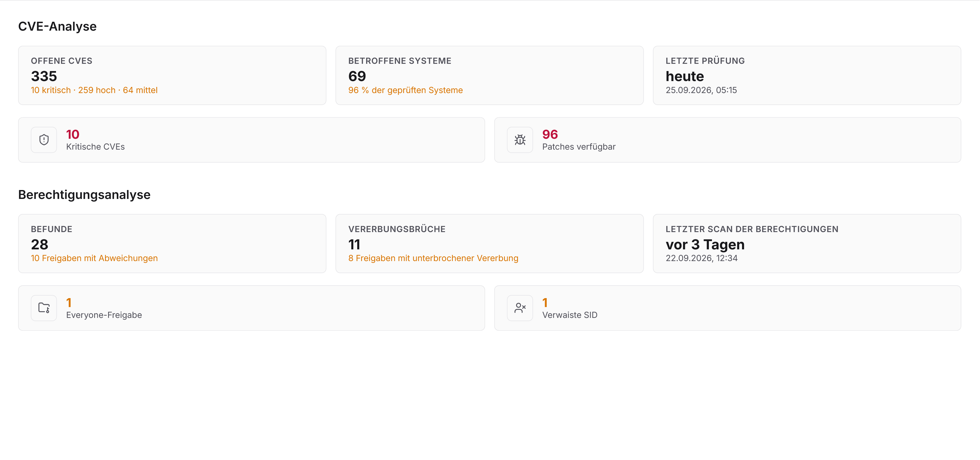Open the Letzte Prüfung card
The width and height of the screenshot is (980, 460).
[x=806, y=75]
